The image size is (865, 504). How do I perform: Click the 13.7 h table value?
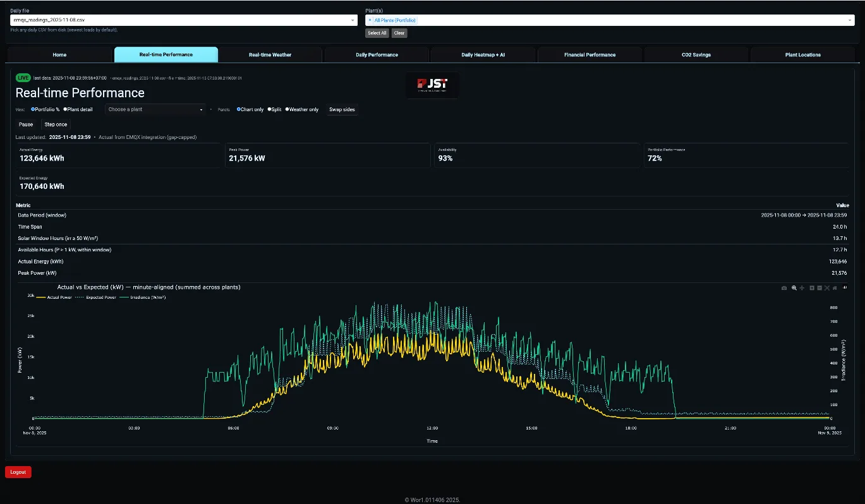(x=840, y=238)
